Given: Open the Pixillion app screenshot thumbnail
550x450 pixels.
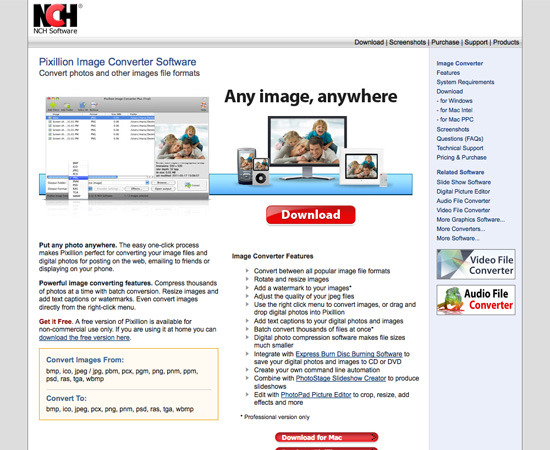Looking at the screenshot, I should tap(127, 148).
